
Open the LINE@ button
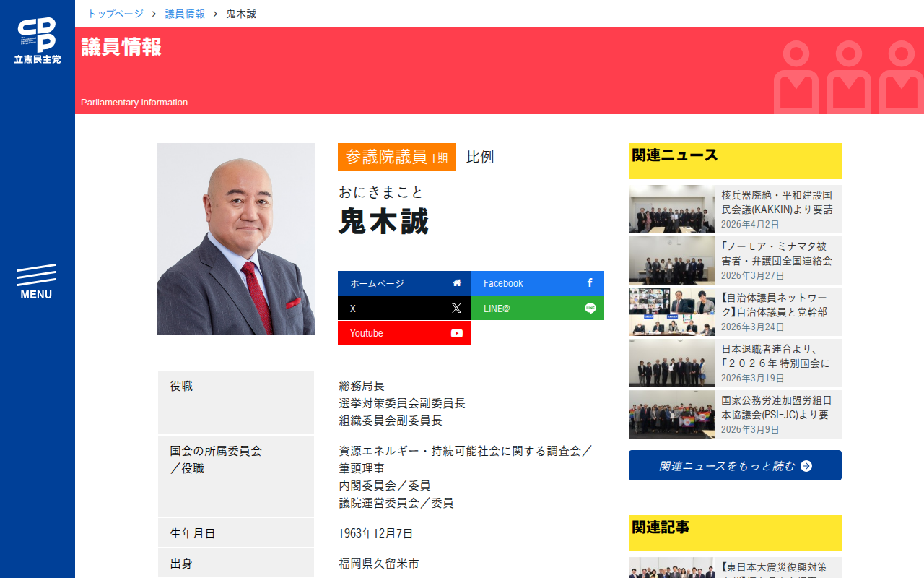(538, 309)
